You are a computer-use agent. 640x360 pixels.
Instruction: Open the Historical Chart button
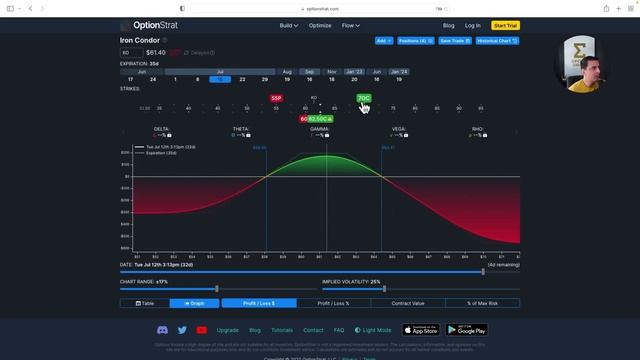[497, 41]
